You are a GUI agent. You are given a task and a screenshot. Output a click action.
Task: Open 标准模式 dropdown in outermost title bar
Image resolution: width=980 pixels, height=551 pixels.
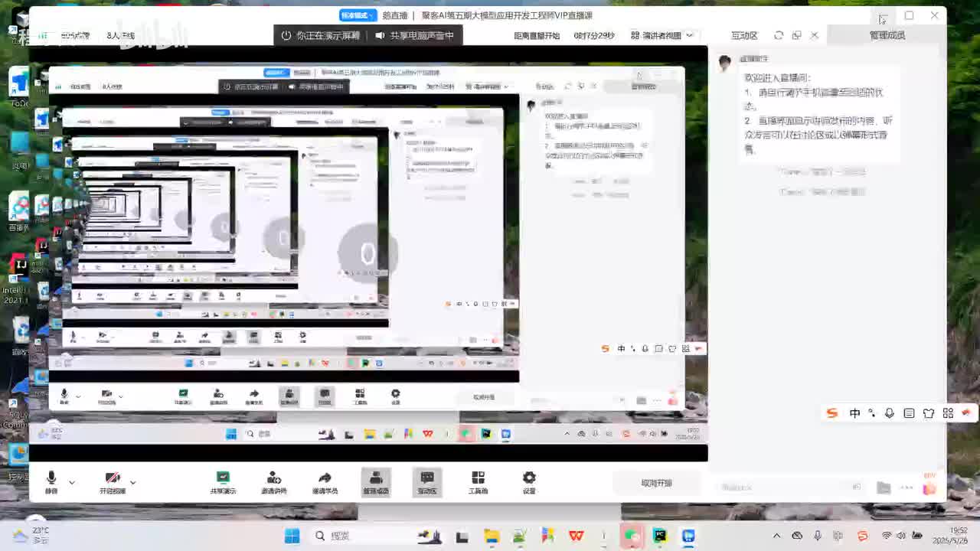[358, 15]
